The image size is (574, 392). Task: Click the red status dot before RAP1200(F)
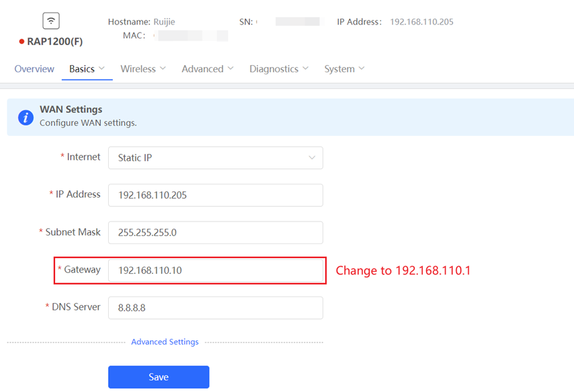[22, 41]
